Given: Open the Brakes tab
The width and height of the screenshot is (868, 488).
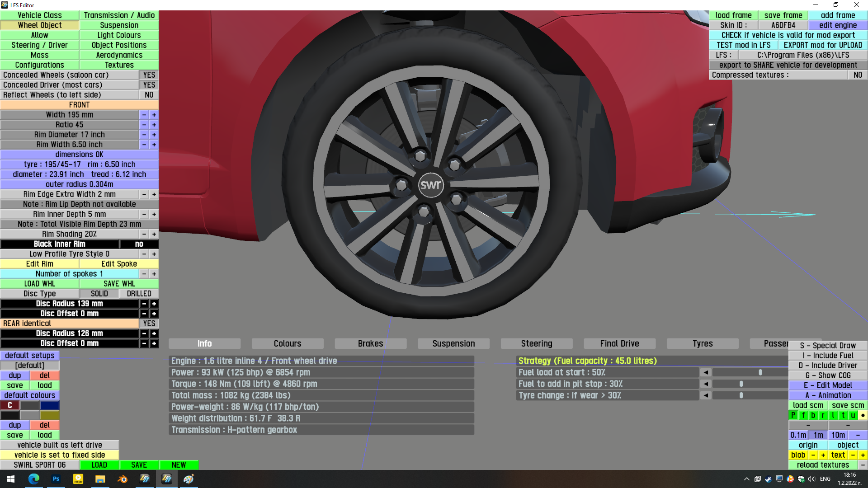Looking at the screenshot, I should (370, 343).
